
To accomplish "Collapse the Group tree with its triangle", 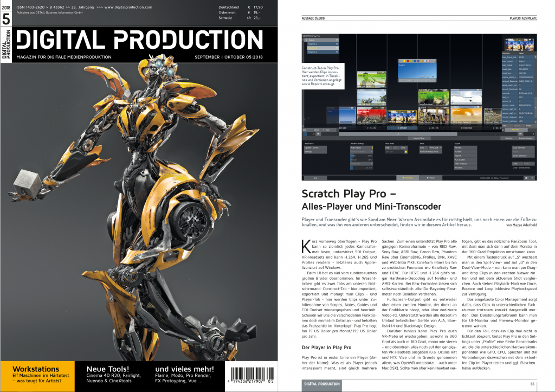I will pyautogui.click(x=307, y=40).
